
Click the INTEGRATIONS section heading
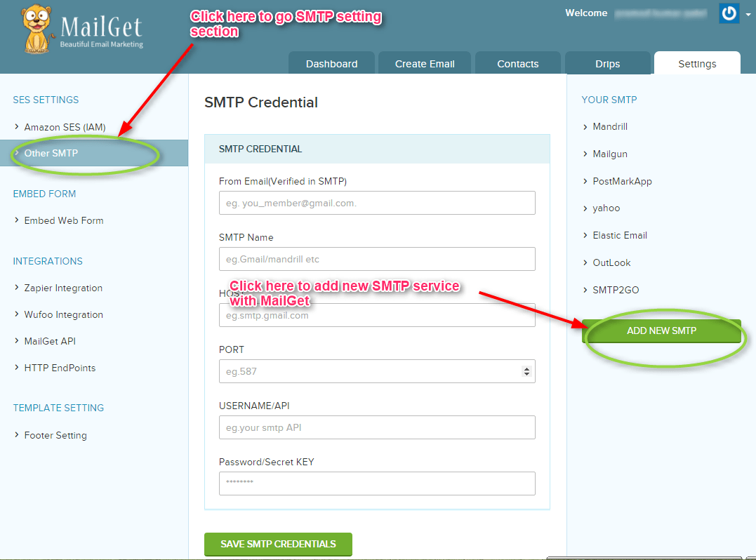48,261
